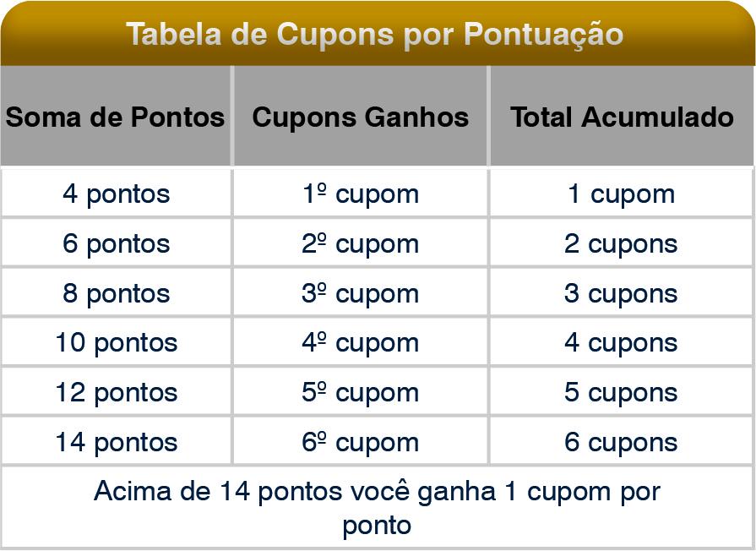Click the Acima de 14 pontos footer note
Screen dimensions: 756x551
pos(377,508)
